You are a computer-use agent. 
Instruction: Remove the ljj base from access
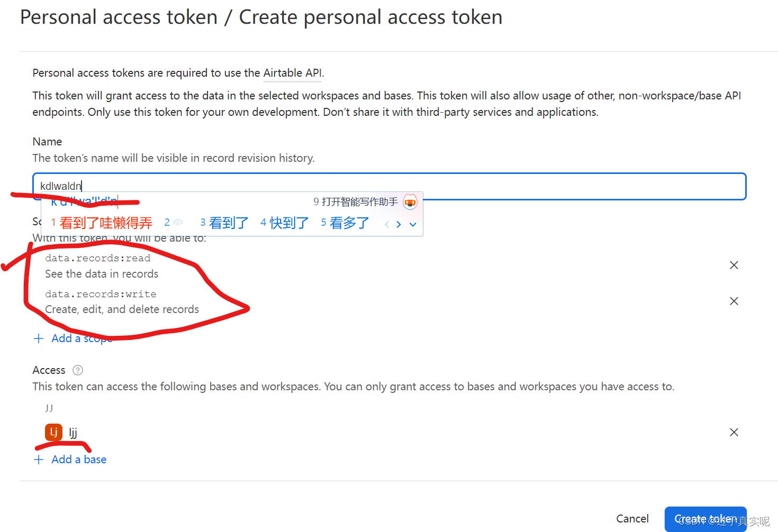pos(734,432)
